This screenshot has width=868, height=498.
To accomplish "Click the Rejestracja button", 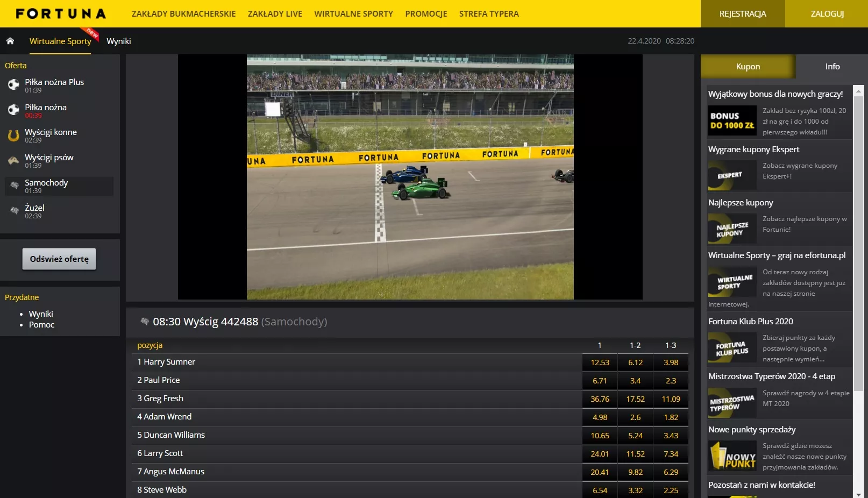I will 743,14.
